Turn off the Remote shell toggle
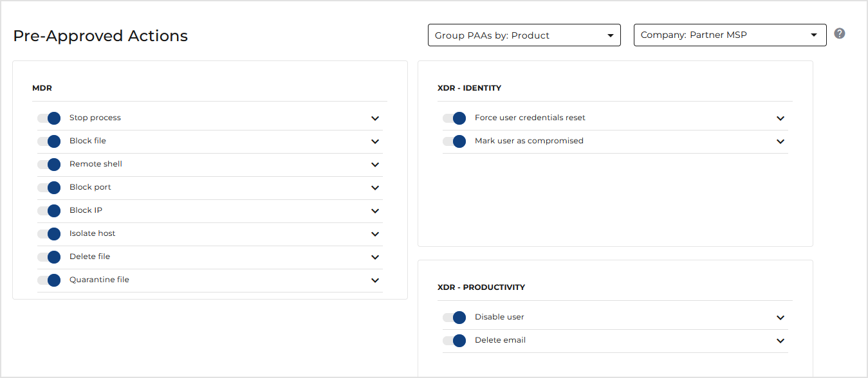 coord(49,165)
